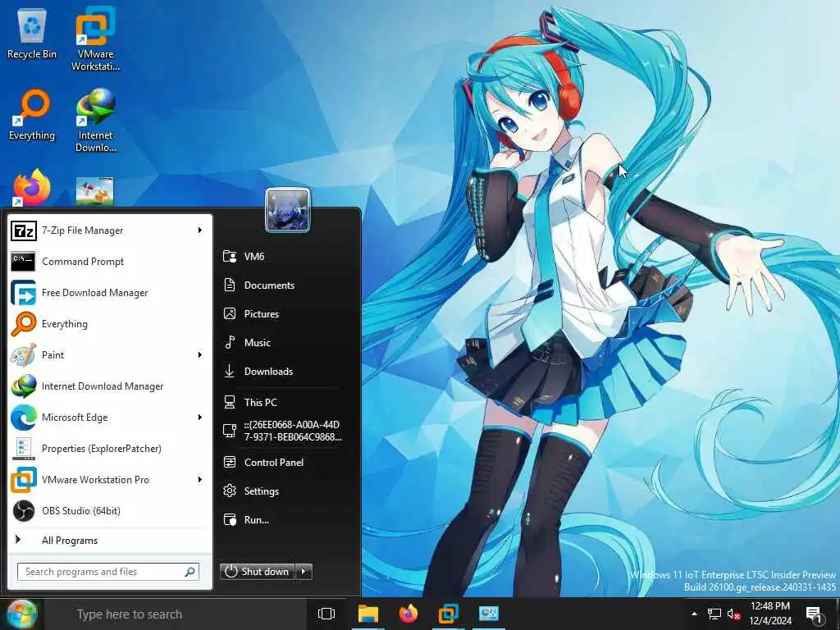Open the last pinned taskbar app

pos(489,614)
